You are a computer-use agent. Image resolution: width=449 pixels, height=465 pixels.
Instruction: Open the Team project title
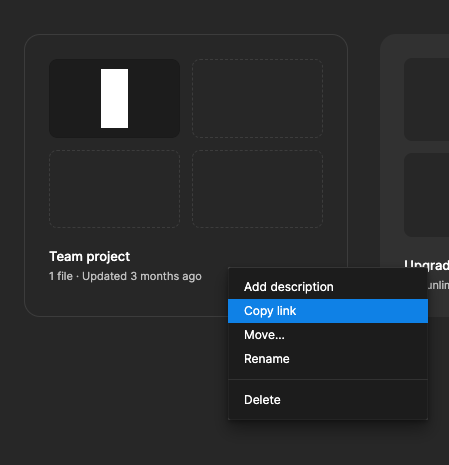[89, 257]
